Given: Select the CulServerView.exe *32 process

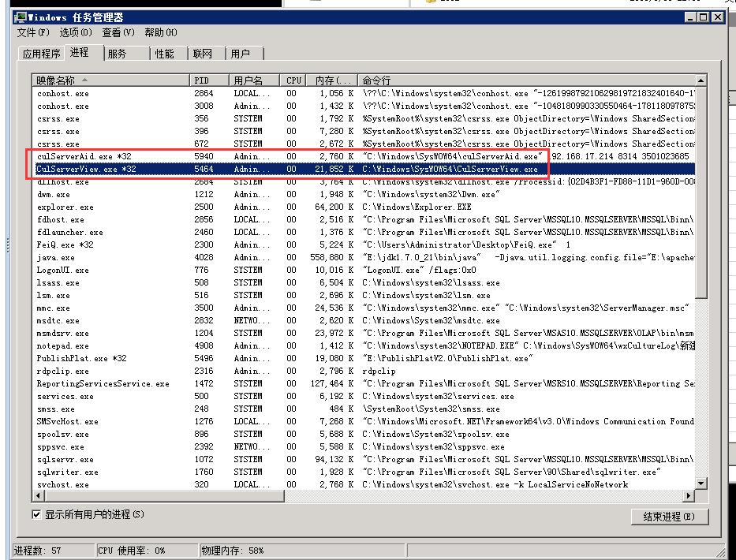Looking at the screenshot, I should (364, 169).
